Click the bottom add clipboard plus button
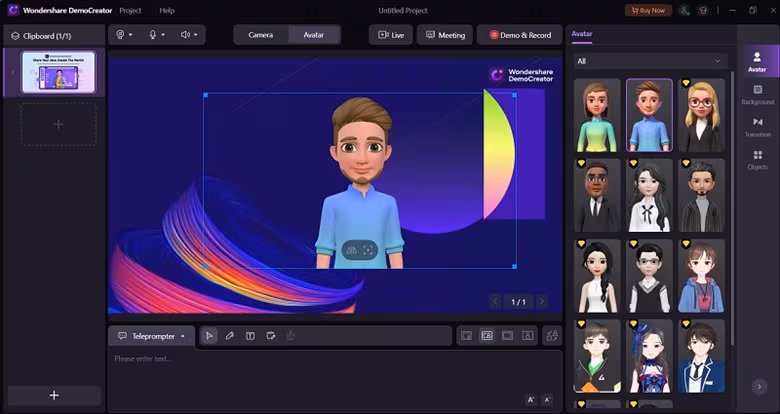 [54, 395]
